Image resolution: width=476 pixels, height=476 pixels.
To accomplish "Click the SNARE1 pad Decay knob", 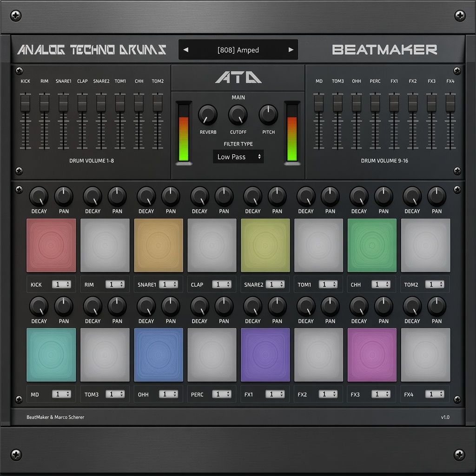I will point(146,197).
